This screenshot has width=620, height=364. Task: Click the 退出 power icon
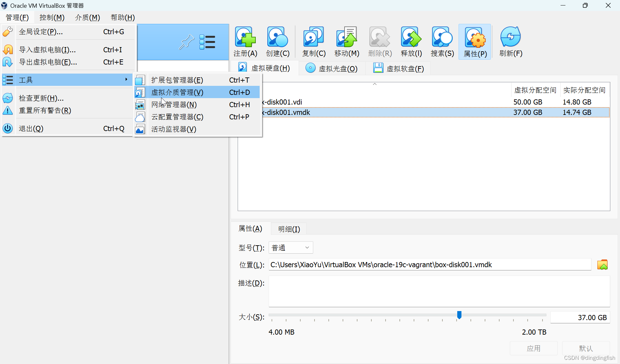click(x=8, y=128)
